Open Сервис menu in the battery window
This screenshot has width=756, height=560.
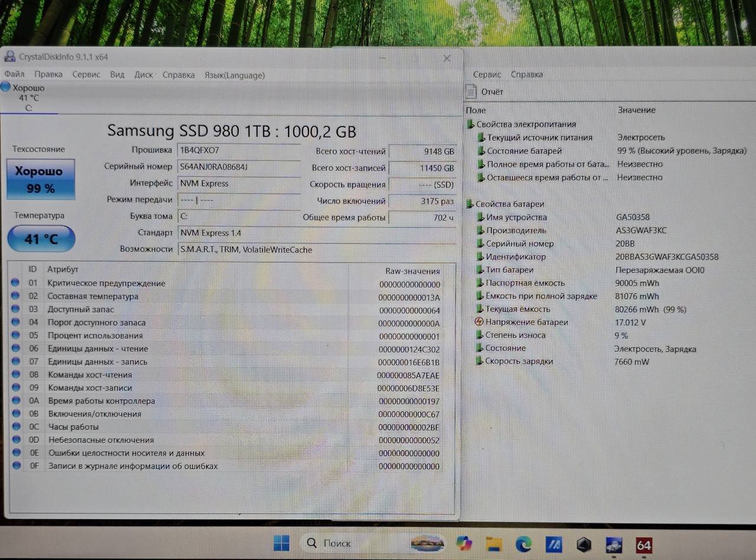[487, 74]
